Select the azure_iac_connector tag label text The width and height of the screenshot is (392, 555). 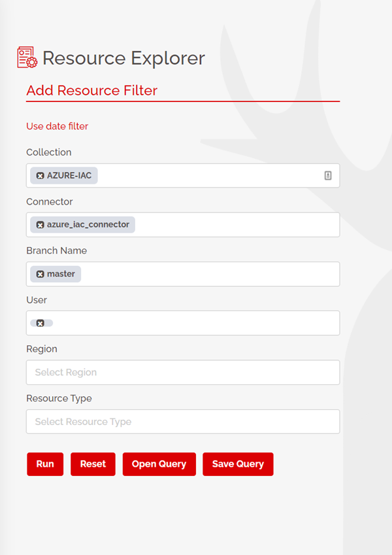pos(88,225)
